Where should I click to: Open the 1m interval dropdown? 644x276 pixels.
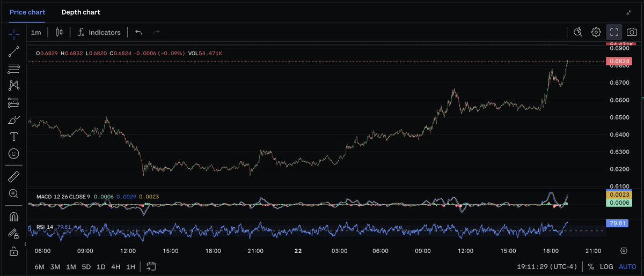(x=36, y=32)
